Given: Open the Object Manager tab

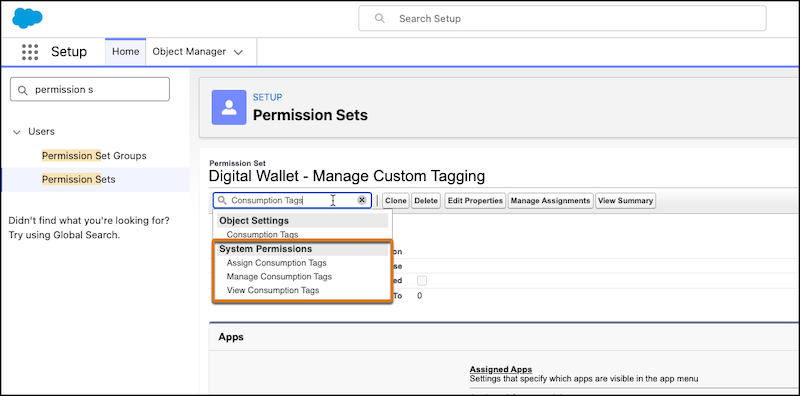Looking at the screenshot, I should click(x=189, y=52).
